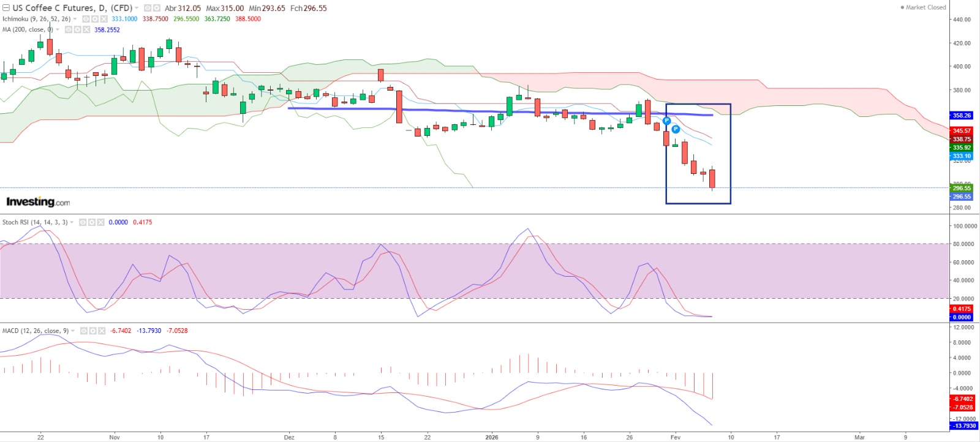Image resolution: width=980 pixels, height=442 pixels.
Task: Toggle Ichimoku indicator visibility eye
Action: [86, 19]
